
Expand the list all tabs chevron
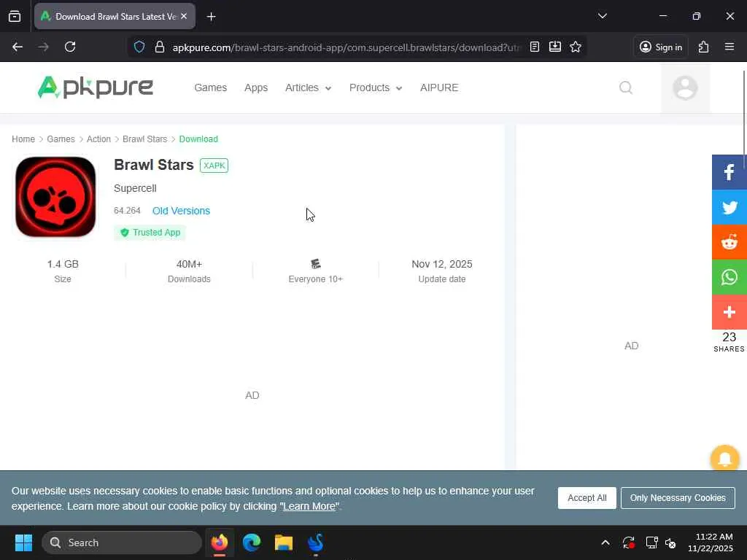603,16
